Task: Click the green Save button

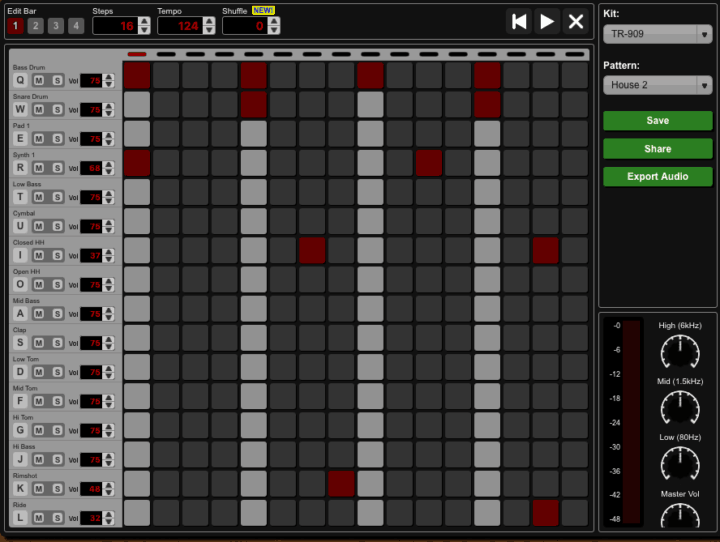Action: point(657,120)
